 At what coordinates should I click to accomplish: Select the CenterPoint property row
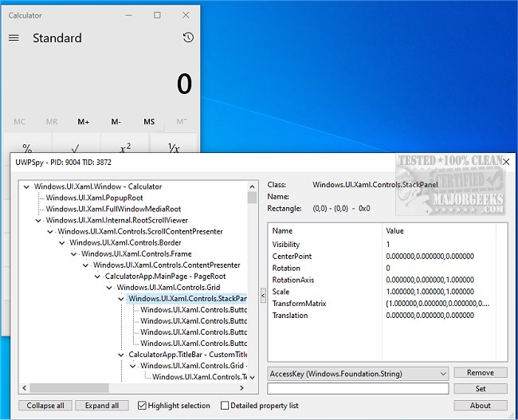point(382,257)
